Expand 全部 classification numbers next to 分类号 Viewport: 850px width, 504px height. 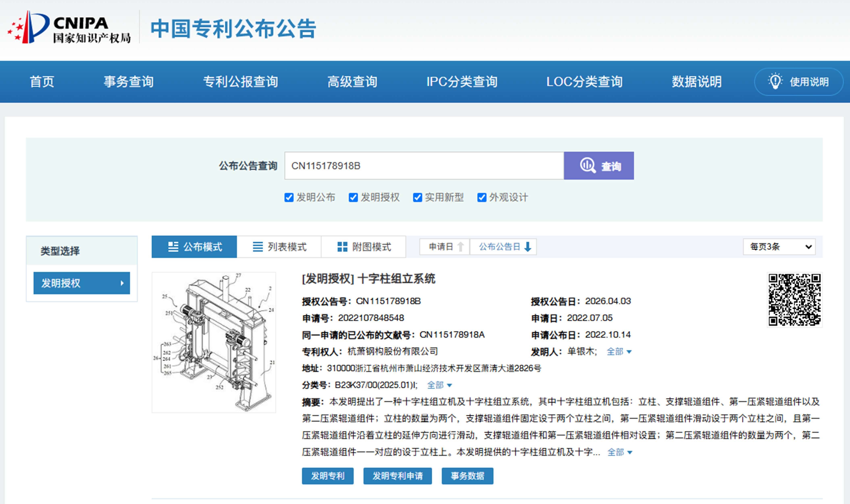(x=440, y=385)
